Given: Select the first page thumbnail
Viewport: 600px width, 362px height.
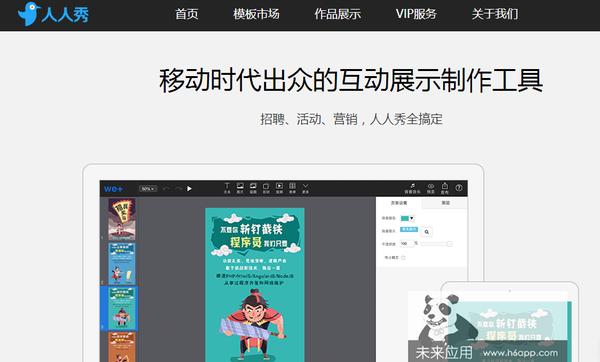Looking at the screenshot, I should 122,219.
